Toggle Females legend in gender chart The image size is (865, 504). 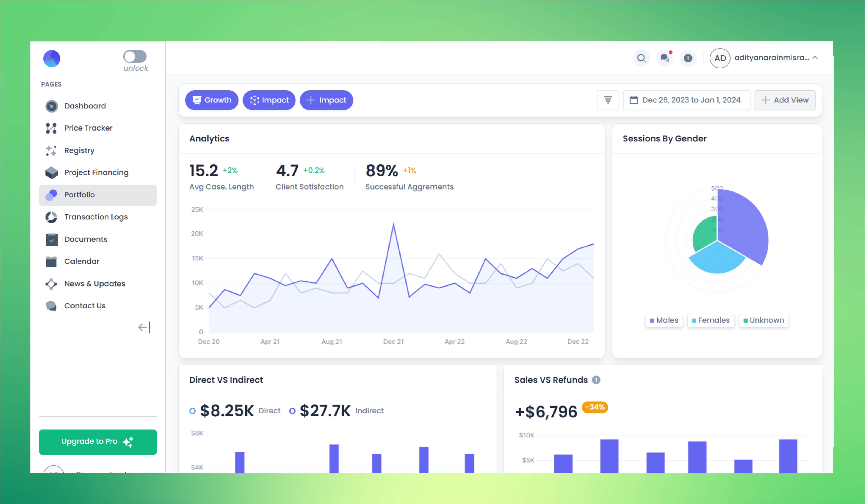(x=710, y=320)
